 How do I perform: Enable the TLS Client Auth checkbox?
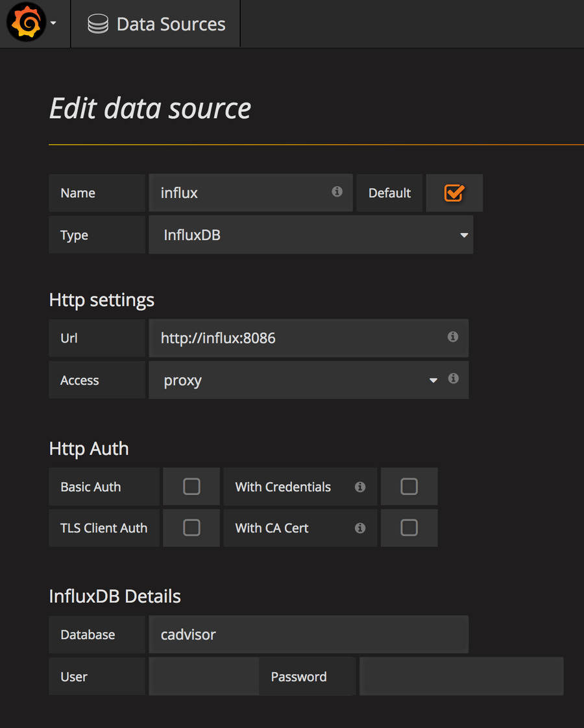click(191, 528)
